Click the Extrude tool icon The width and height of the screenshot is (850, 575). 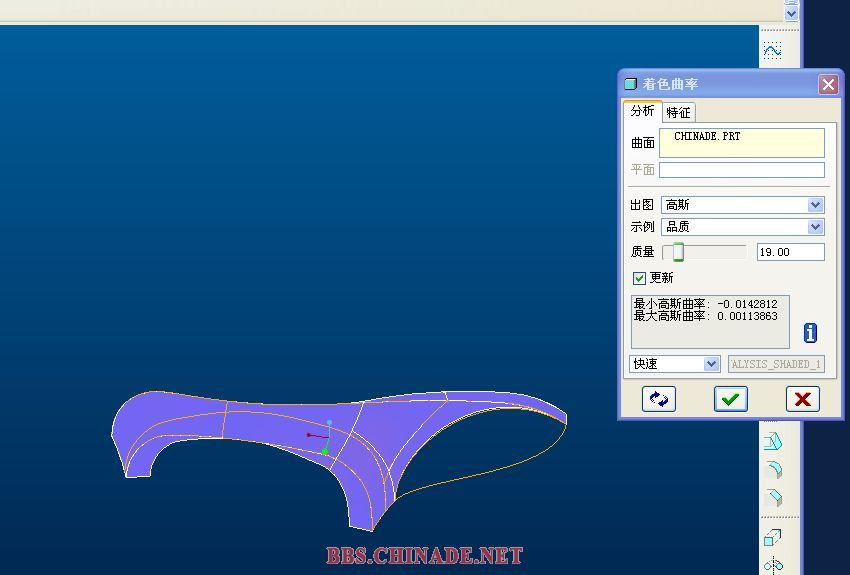[772, 538]
